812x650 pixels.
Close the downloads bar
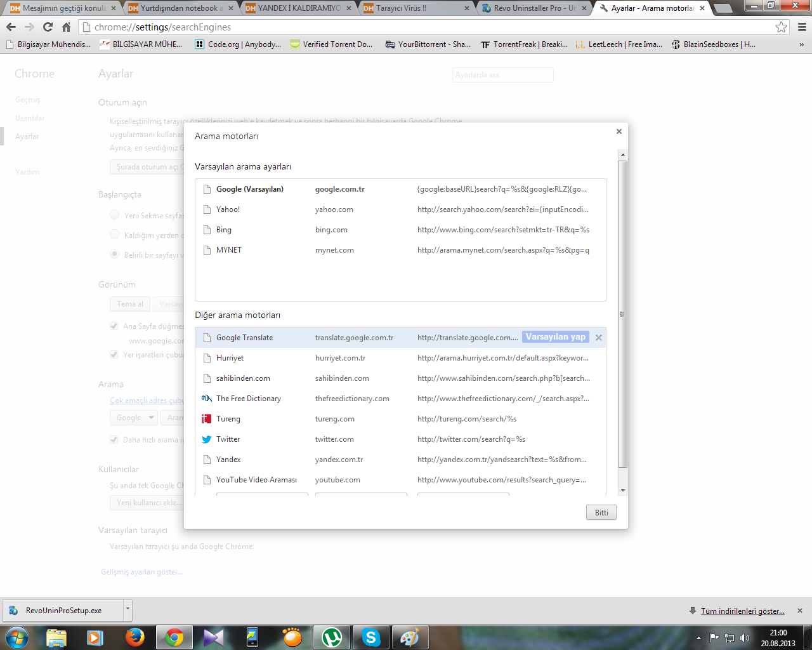click(800, 611)
